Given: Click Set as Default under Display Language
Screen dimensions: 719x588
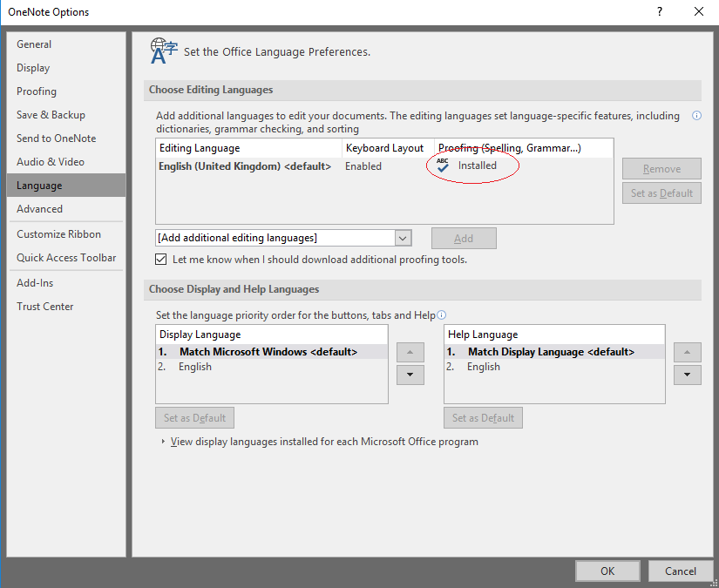Looking at the screenshot, I should (x=195, y=417).
